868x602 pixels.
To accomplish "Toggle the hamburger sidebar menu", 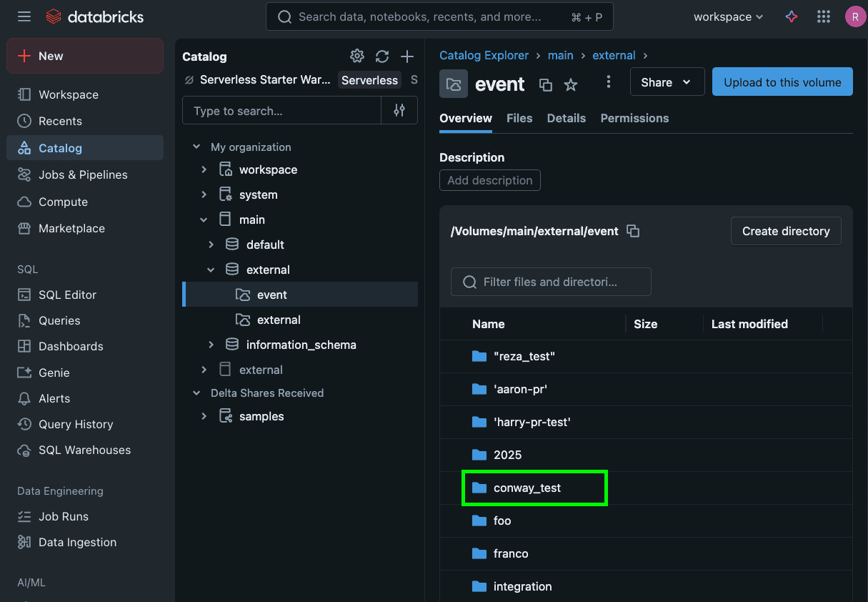I will [24, 16].
